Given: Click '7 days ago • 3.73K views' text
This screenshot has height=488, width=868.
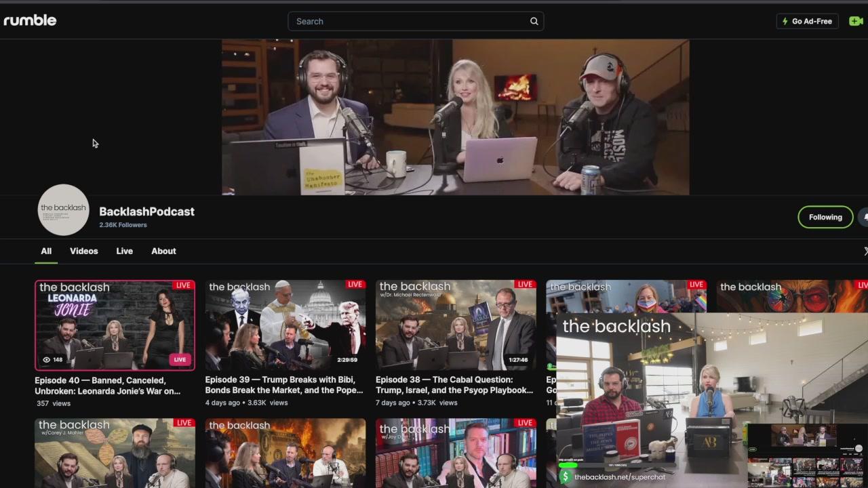Looking at the screenshot, I should pos(417,403).
